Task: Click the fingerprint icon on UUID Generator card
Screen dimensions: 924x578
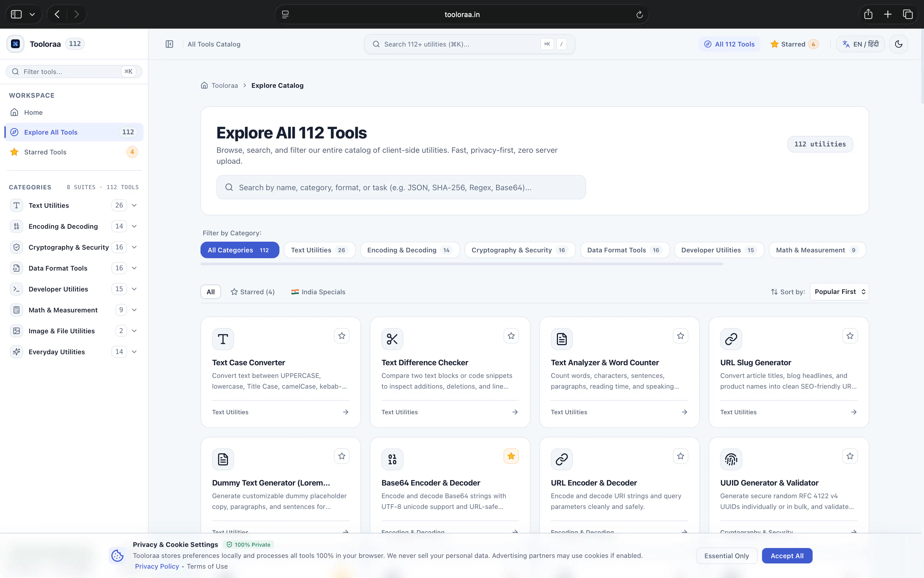Action: pos(731,459)
